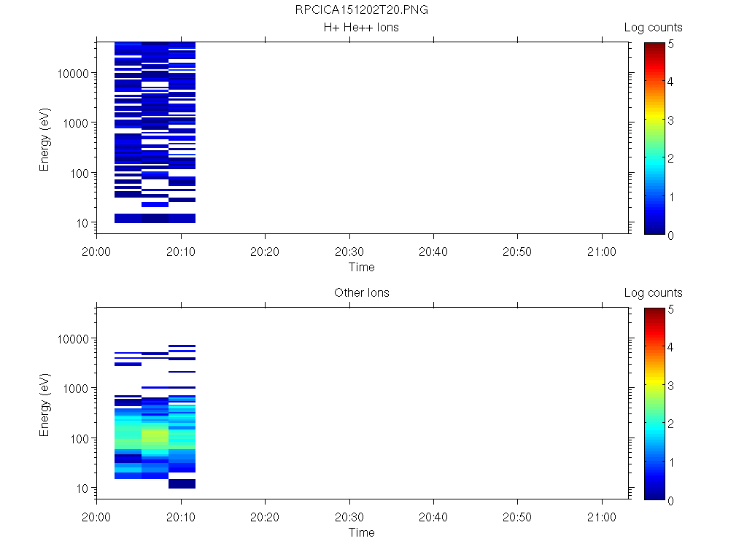Select the "Time" axis label under Other Ions plot
This screenshot has height=560, width=747.
point(362,532)
